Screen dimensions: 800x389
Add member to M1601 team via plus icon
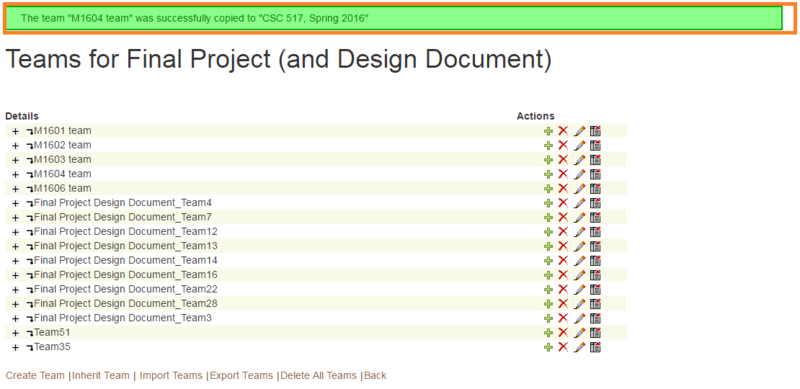548,131
